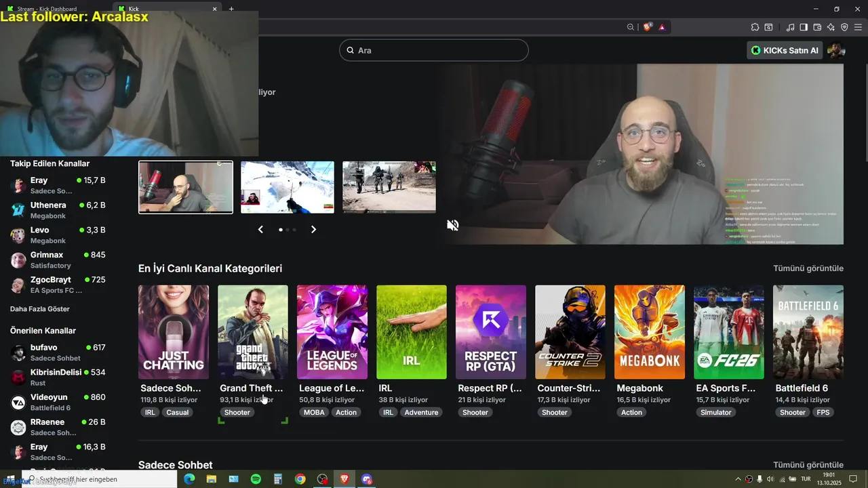Open Eray channel with 16,3 B viewers
The width and height of the screenshot is (868, 488).
tap(59, 452)
